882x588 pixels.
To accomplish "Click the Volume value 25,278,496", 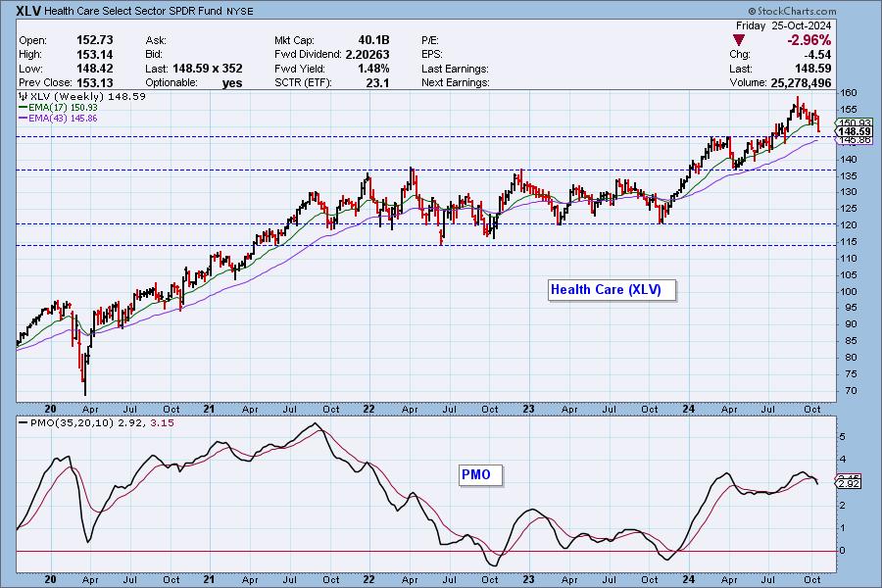I will (x=801, y=82).
